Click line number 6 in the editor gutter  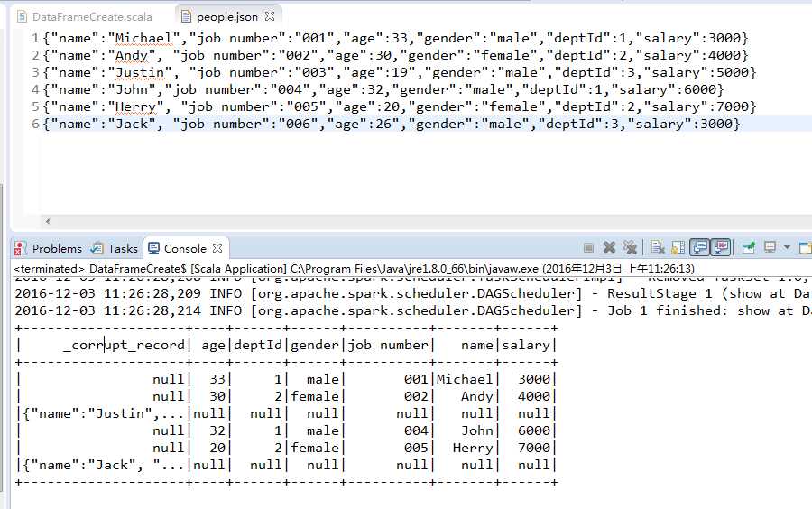pyautogui.click(x=35, y=124)
